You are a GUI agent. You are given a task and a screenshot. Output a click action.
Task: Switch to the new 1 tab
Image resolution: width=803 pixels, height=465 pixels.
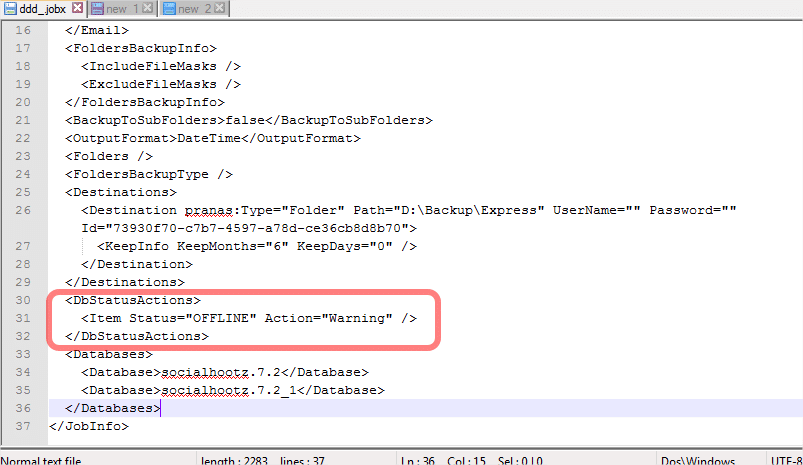tap(121, 9)
